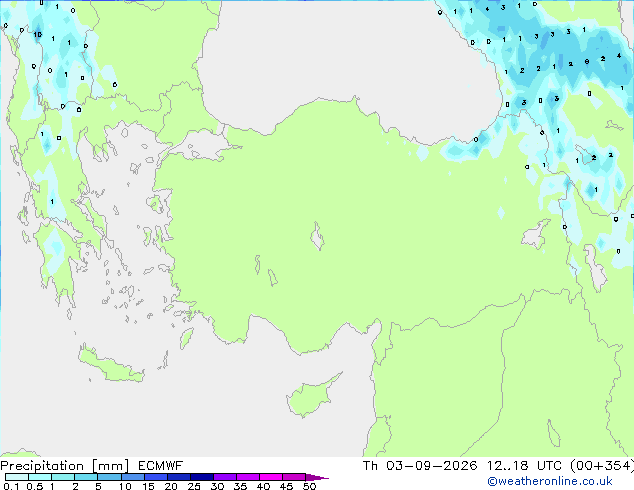Click the legend label '50'
This screenshot has width=634, height=490.
pyautogui.click(x=309, y=486)
